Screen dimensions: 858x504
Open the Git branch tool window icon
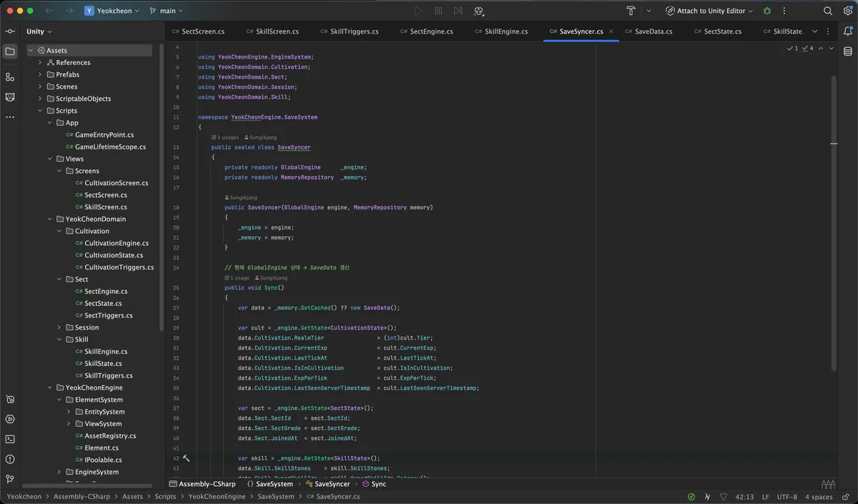(10, 480)
